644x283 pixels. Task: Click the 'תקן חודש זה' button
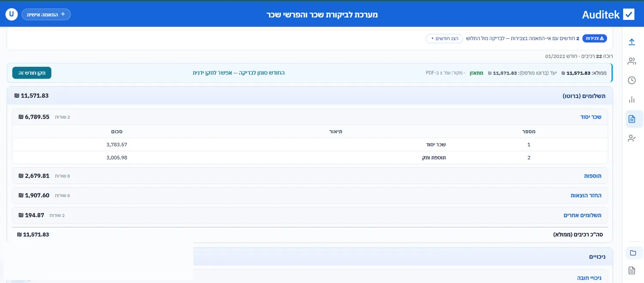(32, 73)
